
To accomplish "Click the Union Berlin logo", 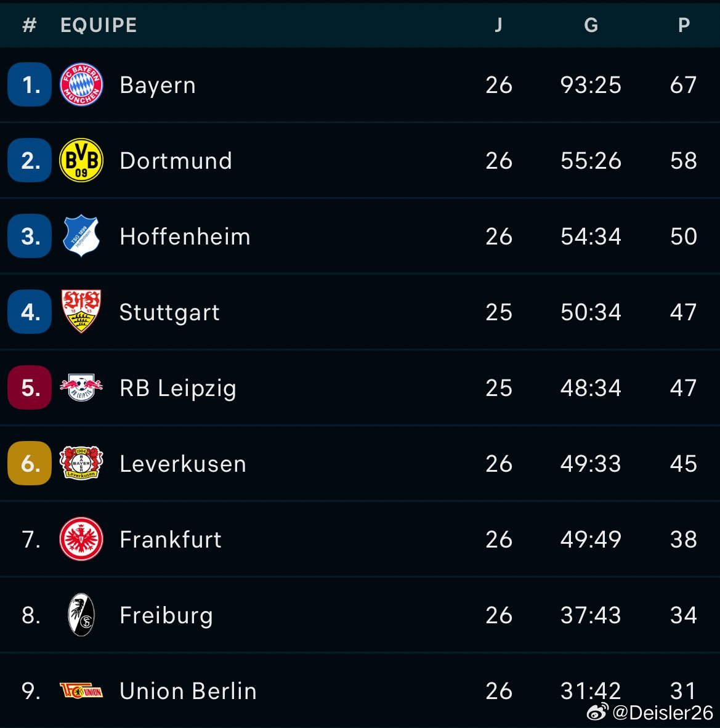I will pyautogui.click(x=81, y=690).
